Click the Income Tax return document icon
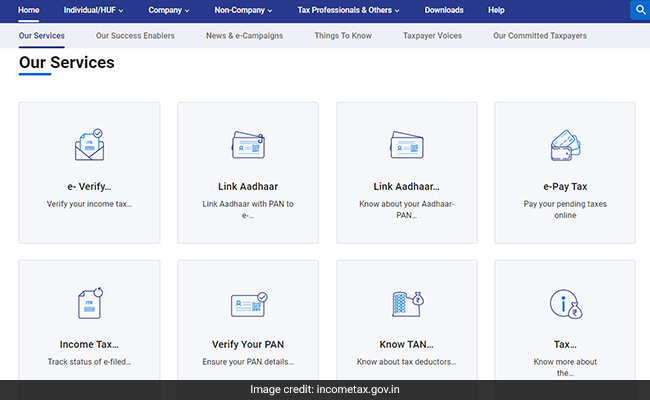650x400 pixels. click(x=89, y=304)
